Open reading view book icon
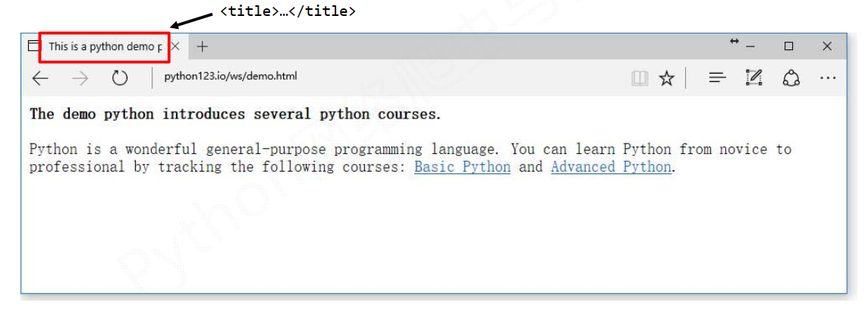868x312 pixels. coord(640,79)
